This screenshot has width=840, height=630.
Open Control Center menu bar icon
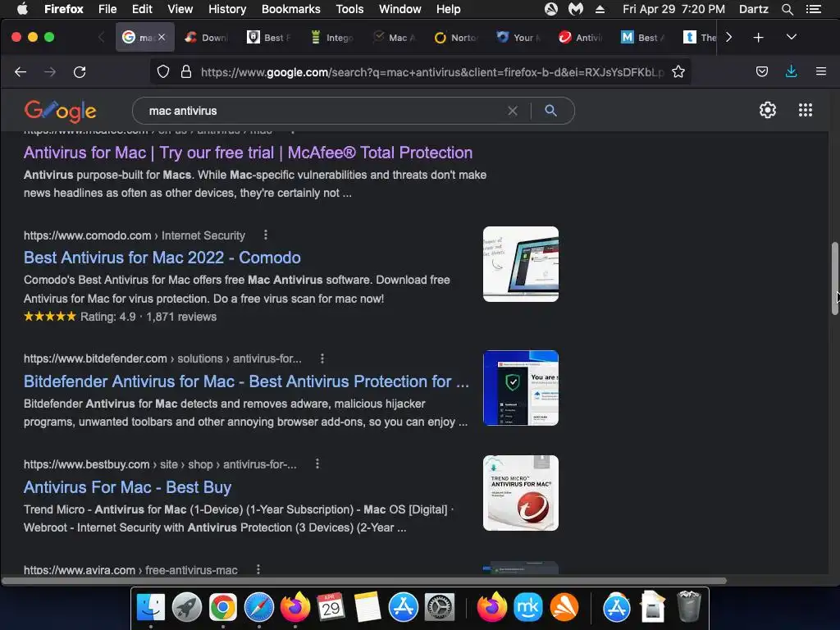click(813, 9)
